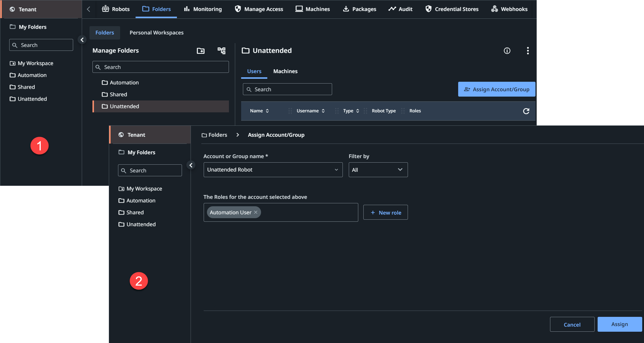Click sidebar Search field in window 2
This screenshot has width=644, height=343.
(x=150, y=170)
